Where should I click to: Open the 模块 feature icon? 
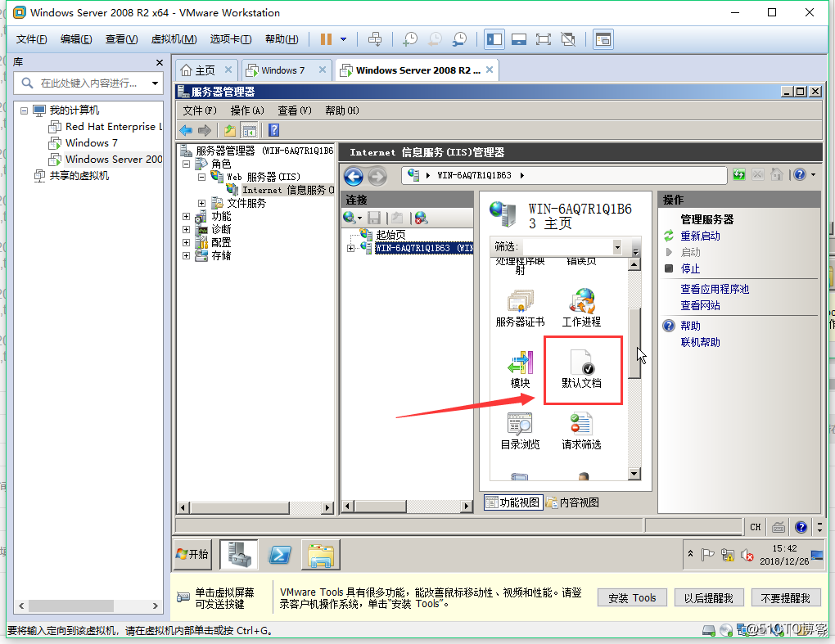[521, 369]
